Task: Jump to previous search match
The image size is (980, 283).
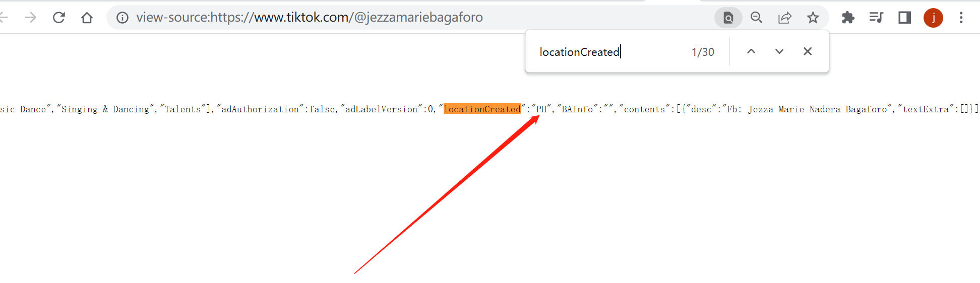Action: click(751, 51)
